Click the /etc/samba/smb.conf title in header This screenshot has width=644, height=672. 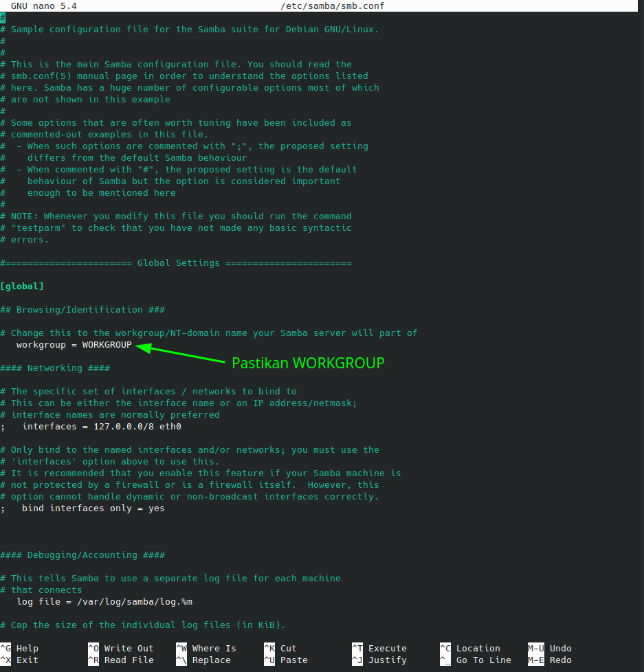pos(332,5)
